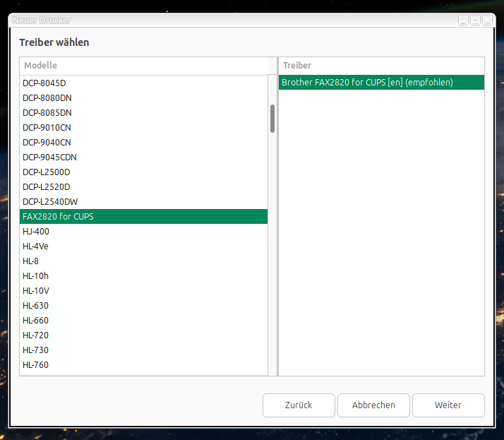Minimize the Neuer Drucker window
Screen dimensions: 504x440
pyautogui.click(x=463, y=20)
